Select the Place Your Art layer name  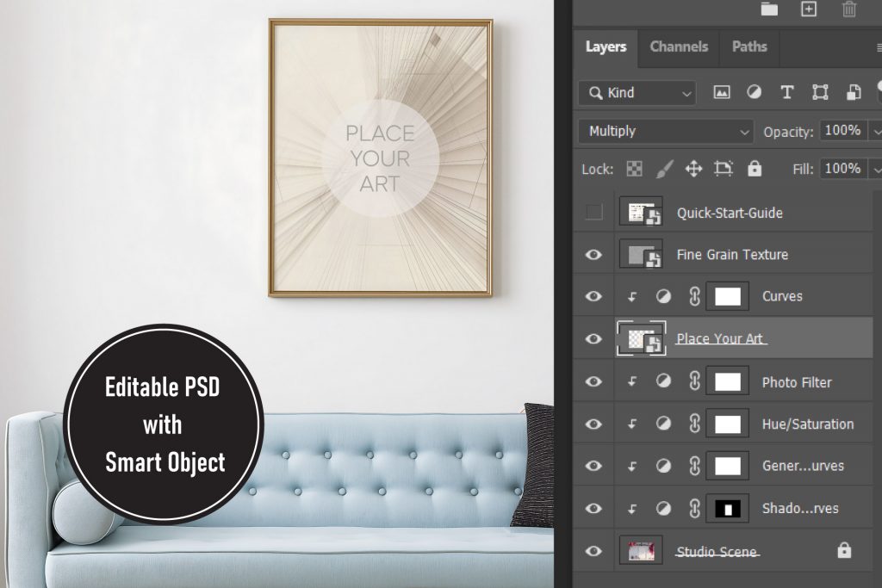tap(719, 338)
